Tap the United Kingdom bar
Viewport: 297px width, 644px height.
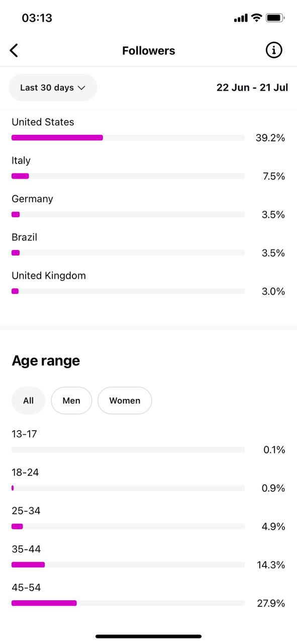point(128,291)
